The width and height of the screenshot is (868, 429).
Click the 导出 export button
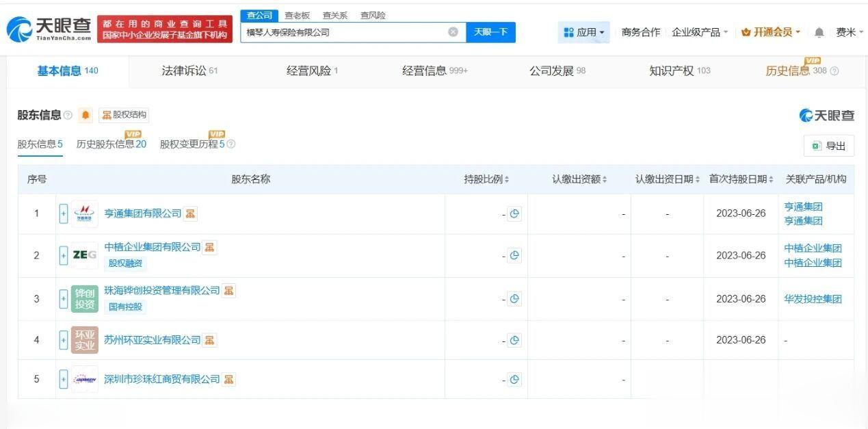point(829,146)
